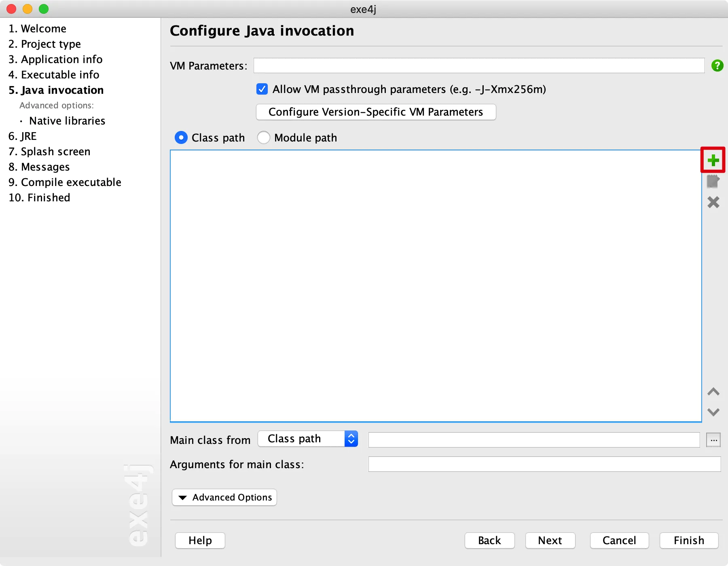Open the Main class from dropdown
Viewport: 728px width, 566px height.
[308, 439]
